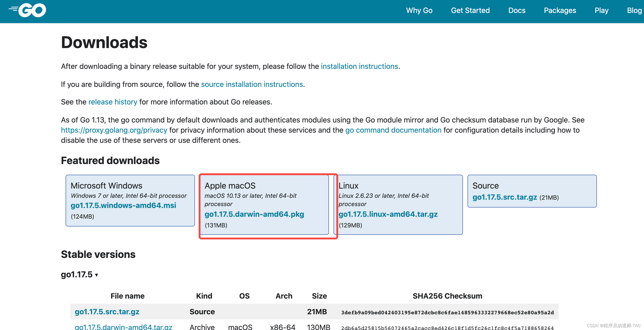
Task: Open the Why Go menu item
Action: [419, 10]
